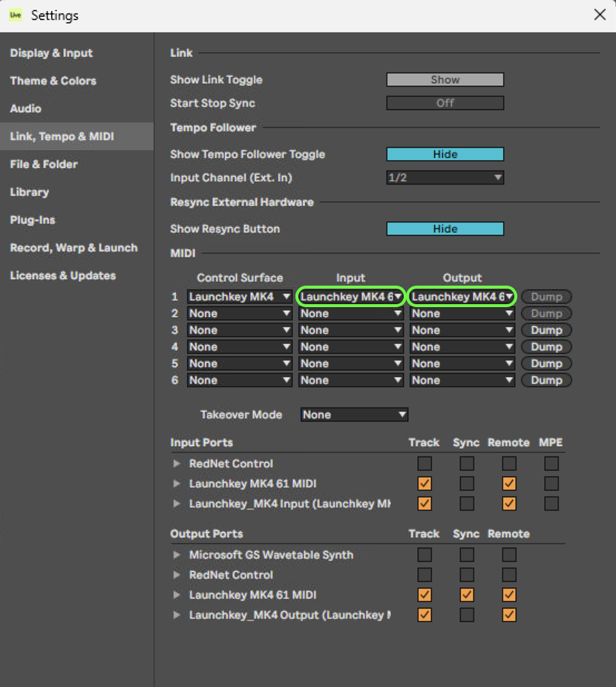Enable Sync for Launchkey_MK4 Input port

point(467,504)
